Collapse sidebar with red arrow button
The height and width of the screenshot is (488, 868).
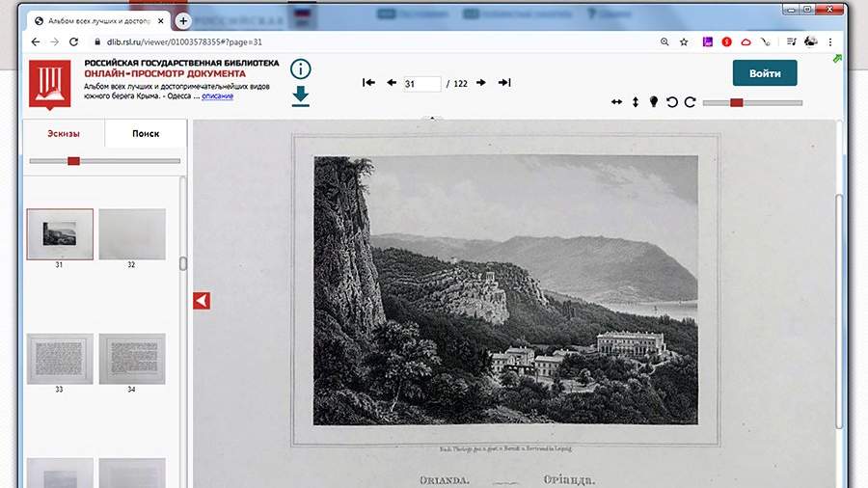pos(202,301)
